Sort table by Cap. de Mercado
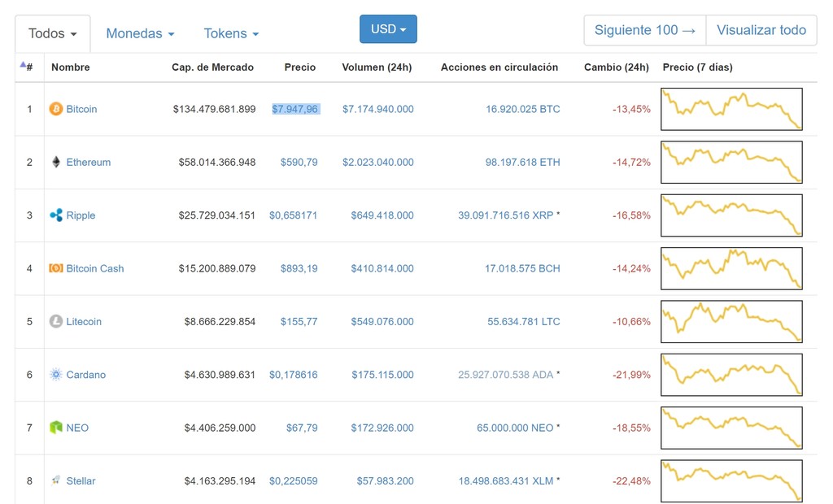Viewport: 833px width, 504px height. (212, 67)
